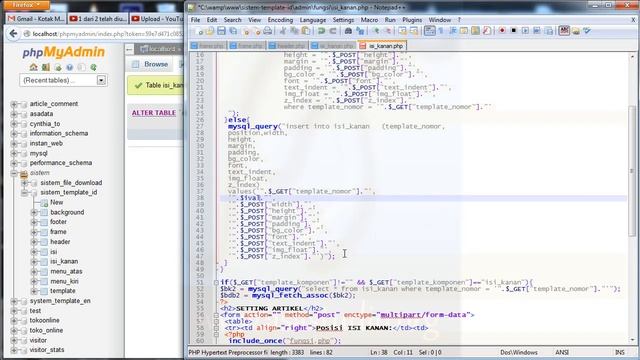
Task: Open Find with the binoculars icon
Action: pyautogui.click(x=348, y=31)
